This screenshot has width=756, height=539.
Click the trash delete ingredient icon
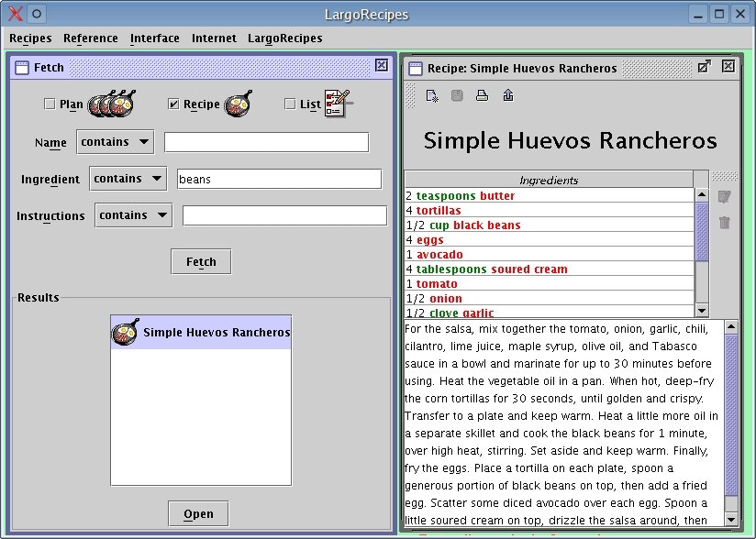(x=724, y=223)
